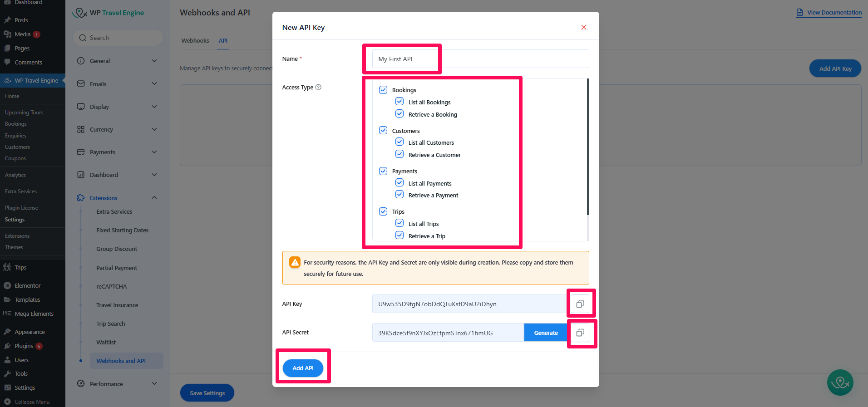Image resolution: width=868 pixels, height=407 pixels.
Task: Uncheck the Bookings access checkbox
Action: [x=383, y=90]
